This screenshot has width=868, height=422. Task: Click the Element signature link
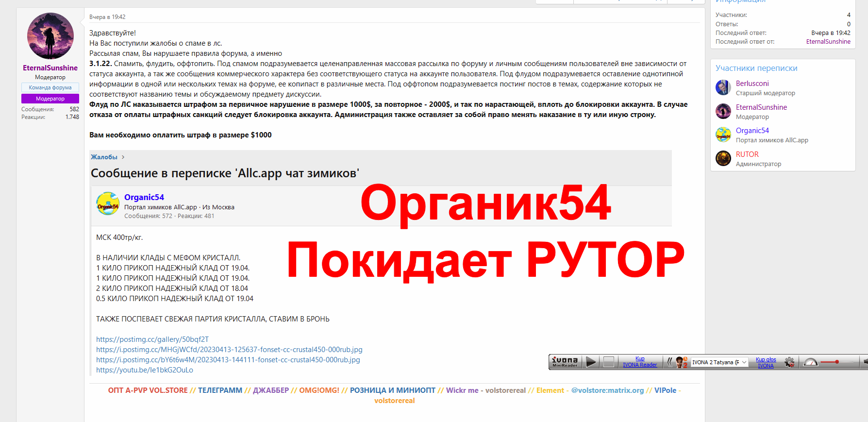[x=550, y=390]
